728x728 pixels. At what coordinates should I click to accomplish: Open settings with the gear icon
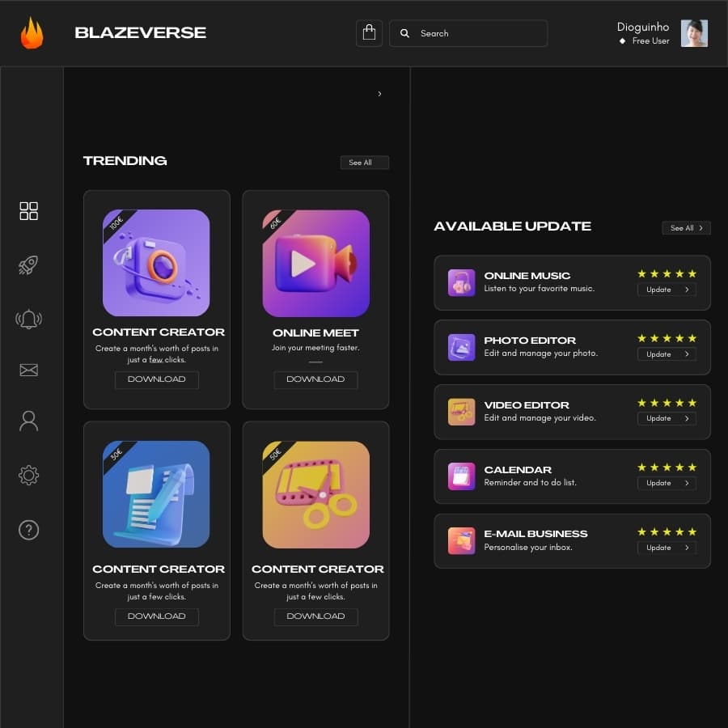click(x=28, y=475)
